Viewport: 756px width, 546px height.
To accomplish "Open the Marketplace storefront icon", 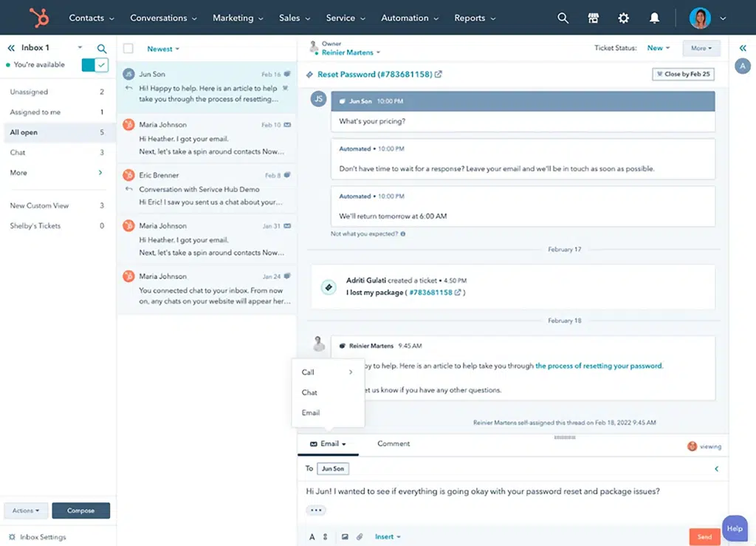I will (x=593, y=18).
